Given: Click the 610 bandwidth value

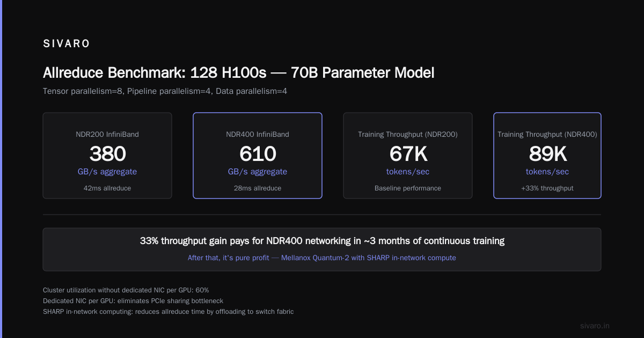Looking at the screenshot, I should coord(258,154).
